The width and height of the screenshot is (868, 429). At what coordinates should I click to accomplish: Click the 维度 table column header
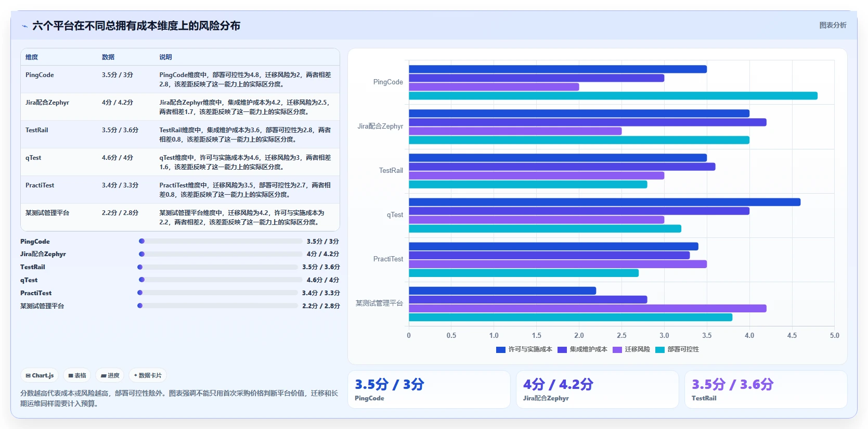[x=32, y=57]
